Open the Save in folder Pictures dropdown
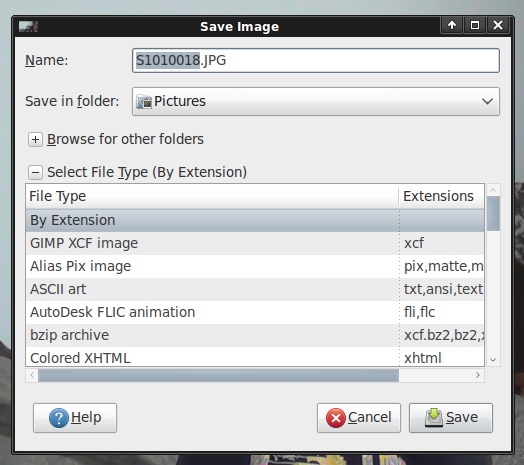 tap(316, 102)
